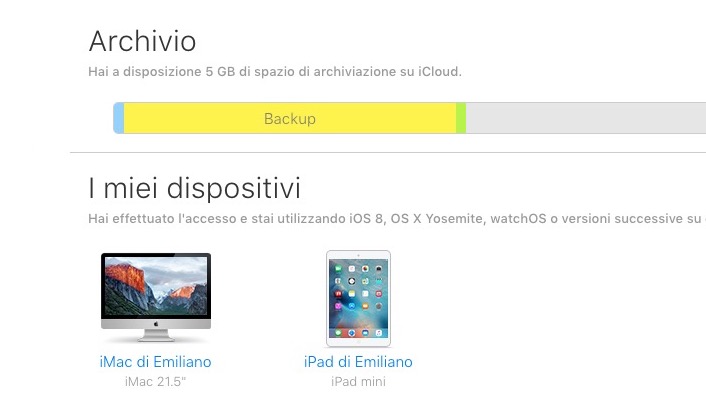The width and height of the screenshot is (706, 409).
Task: Click the iMac's aluminum stand
Action: tap(156, 336)
